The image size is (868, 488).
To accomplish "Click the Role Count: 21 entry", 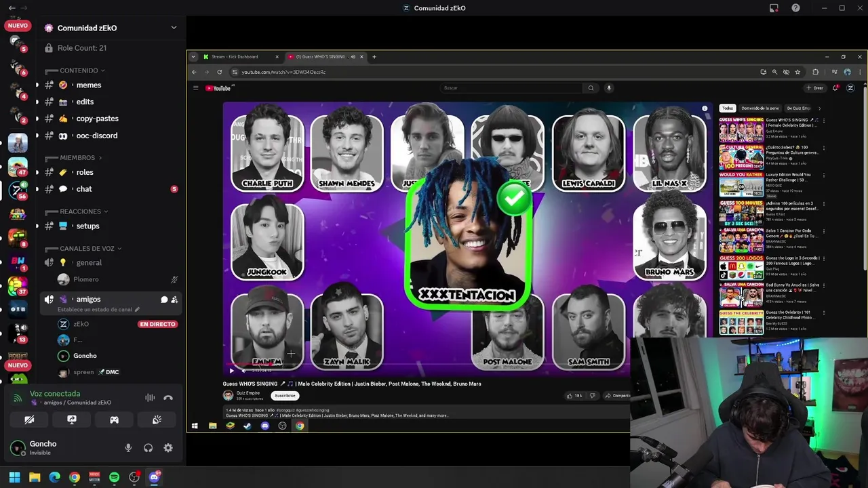I will click(x=111, y=48).
